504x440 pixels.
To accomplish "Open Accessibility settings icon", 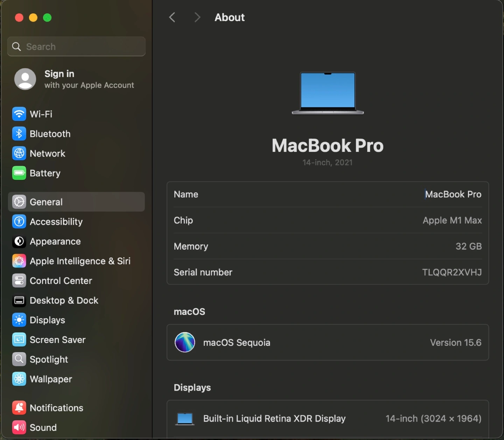I will (x=19, y=221).
